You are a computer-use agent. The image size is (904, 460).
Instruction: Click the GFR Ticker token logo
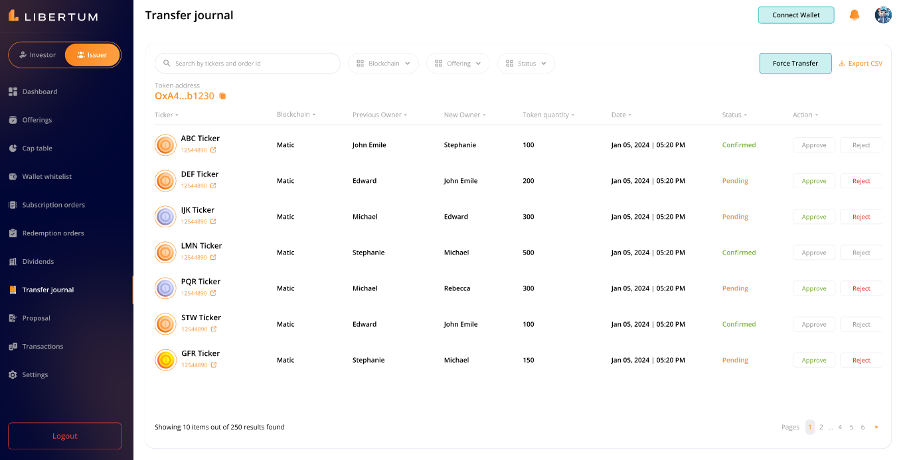point(165,359)
